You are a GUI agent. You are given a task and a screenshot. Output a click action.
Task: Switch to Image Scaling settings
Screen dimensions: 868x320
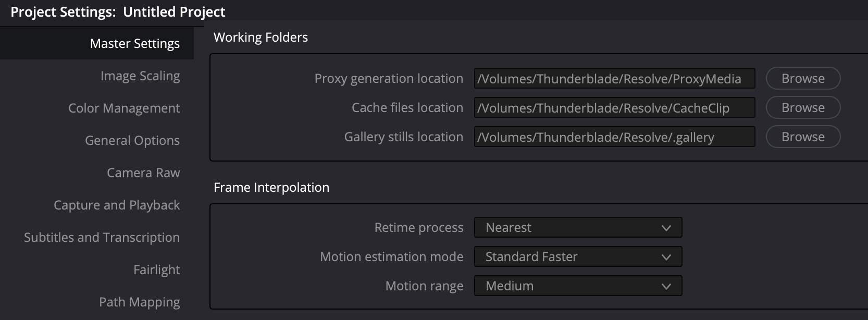coord(140,76)
